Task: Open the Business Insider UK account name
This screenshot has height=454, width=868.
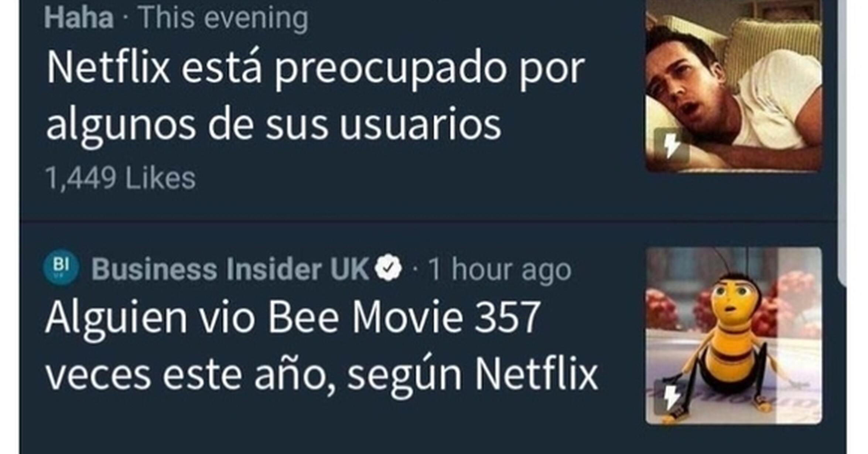Action: [230, 269]
